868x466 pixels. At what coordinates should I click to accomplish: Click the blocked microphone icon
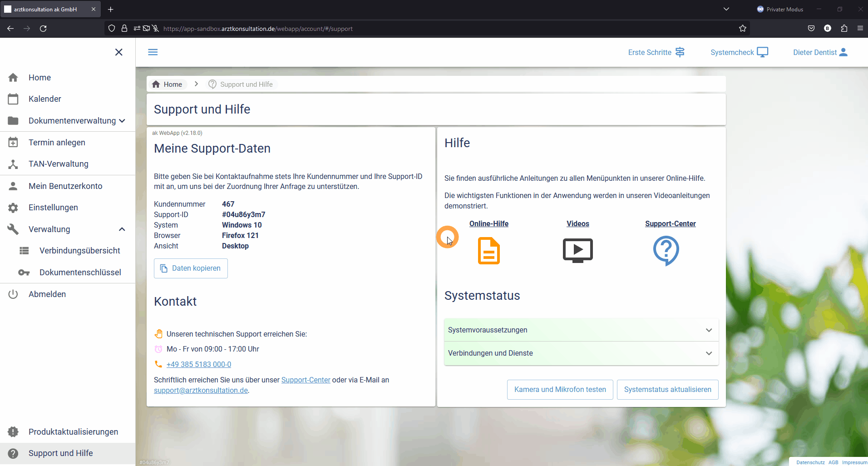click(155, 28)
